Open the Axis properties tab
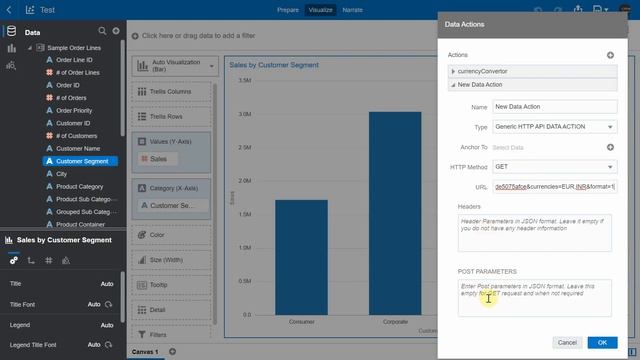Viewport: 640px width, 360px height. (x=31, y=260)
